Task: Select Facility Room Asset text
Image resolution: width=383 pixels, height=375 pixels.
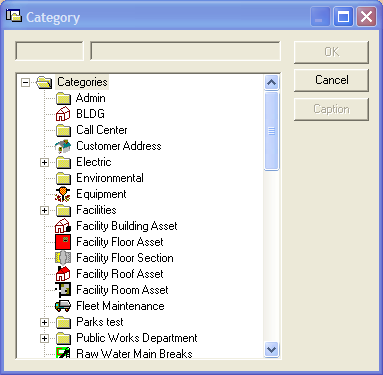Action: 122,290
